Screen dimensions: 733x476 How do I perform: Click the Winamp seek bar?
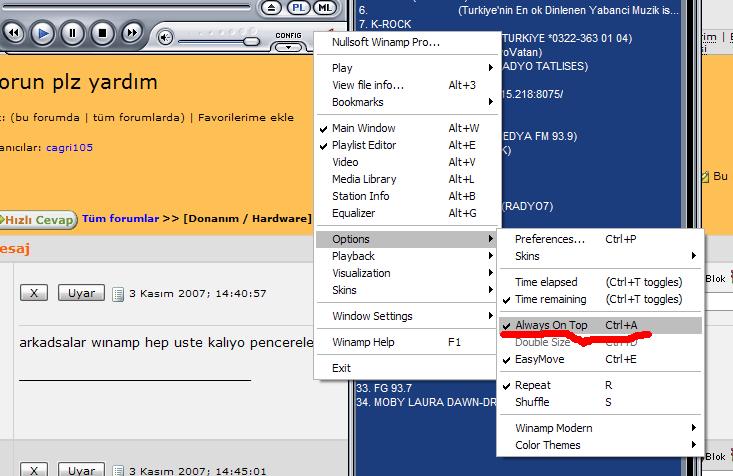click(126, 7)
